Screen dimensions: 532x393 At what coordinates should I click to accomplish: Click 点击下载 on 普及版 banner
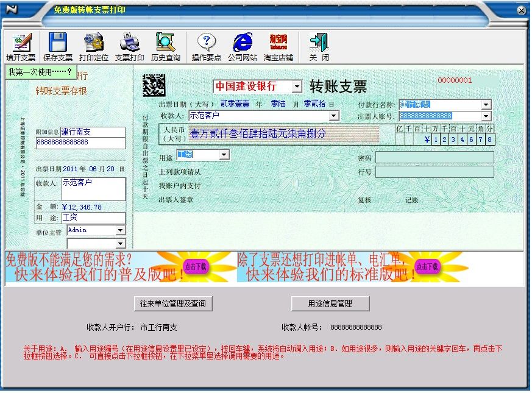pyautogui.click(x=196, y=267)
